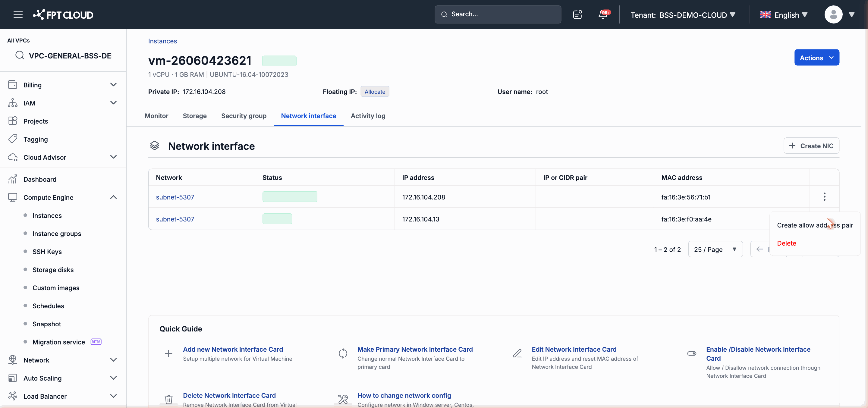Open Migration service in the sidebar
868x408 pixels.
point(59,342)
